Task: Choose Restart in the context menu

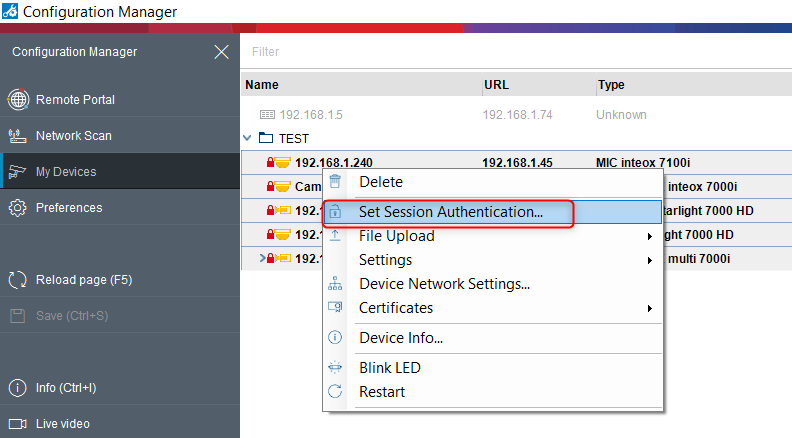Action: click(x=382, y=392)
